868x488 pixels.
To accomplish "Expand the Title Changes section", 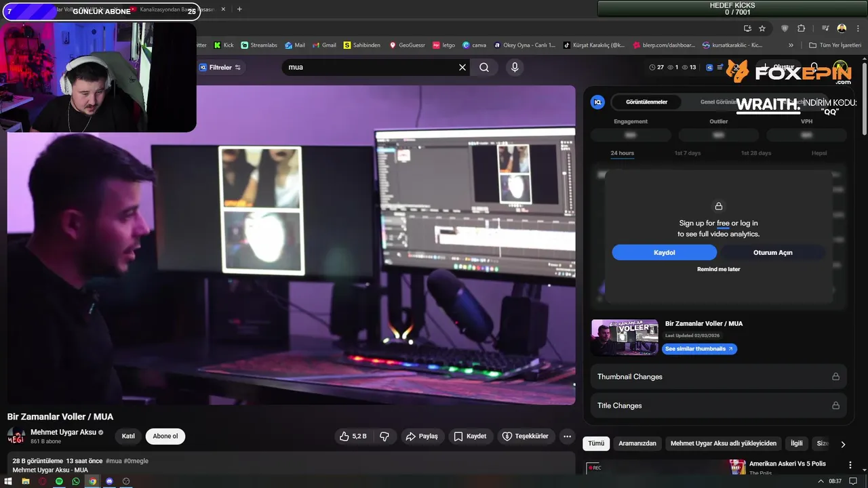I will 718,405.
